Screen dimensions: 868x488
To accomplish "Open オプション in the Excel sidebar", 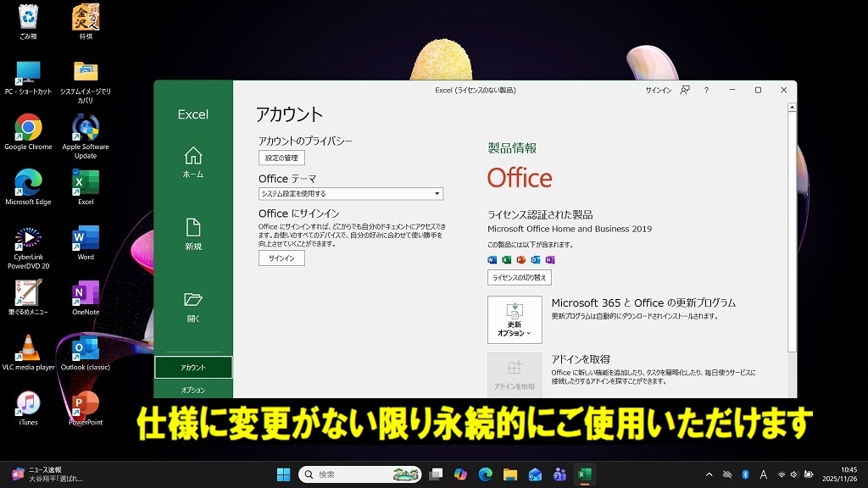I will [x=193, y=390].
